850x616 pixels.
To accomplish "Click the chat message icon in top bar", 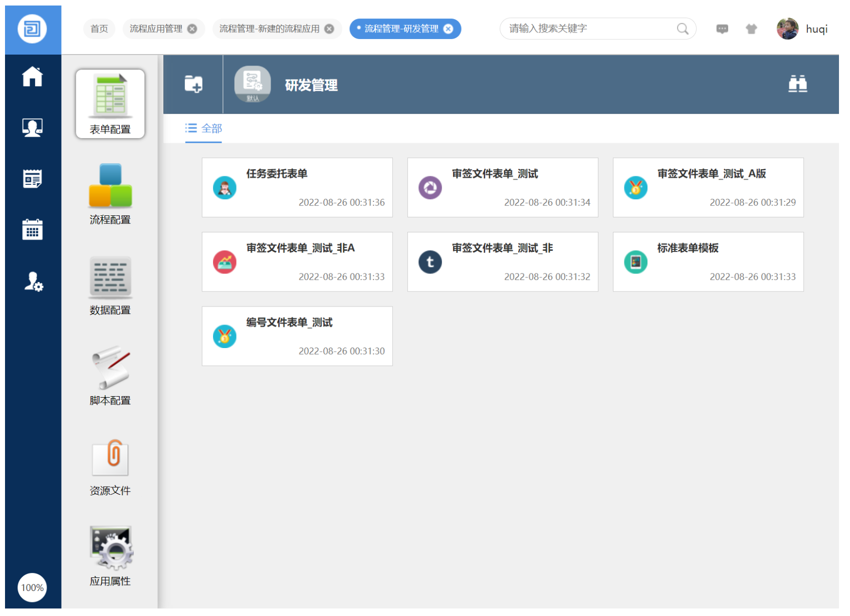I will 722,29.
